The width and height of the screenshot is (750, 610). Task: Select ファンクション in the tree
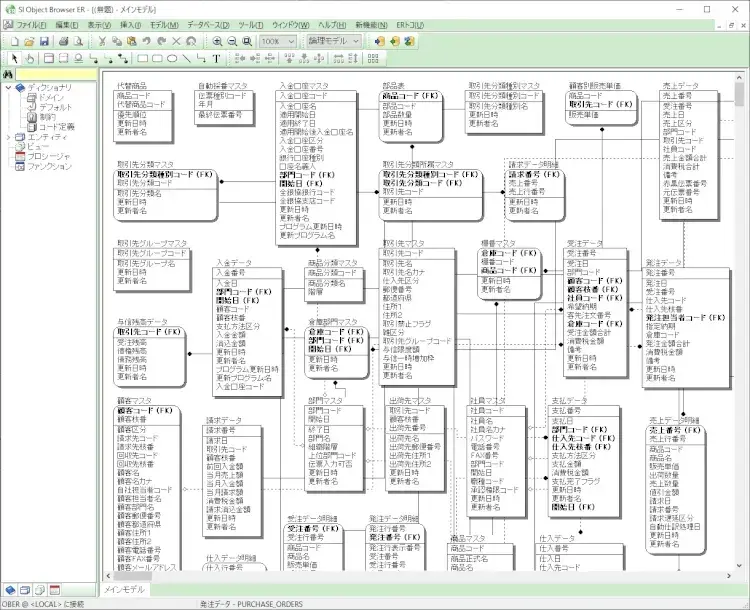coord(49,166)
